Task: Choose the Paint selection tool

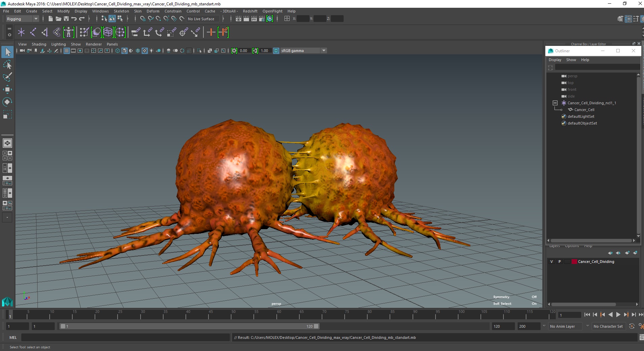Action: 7,77
